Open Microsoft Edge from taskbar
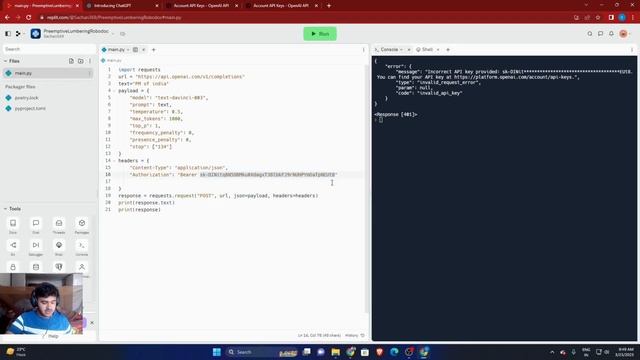Screen dimensions: 640x360 pos(394,352)
